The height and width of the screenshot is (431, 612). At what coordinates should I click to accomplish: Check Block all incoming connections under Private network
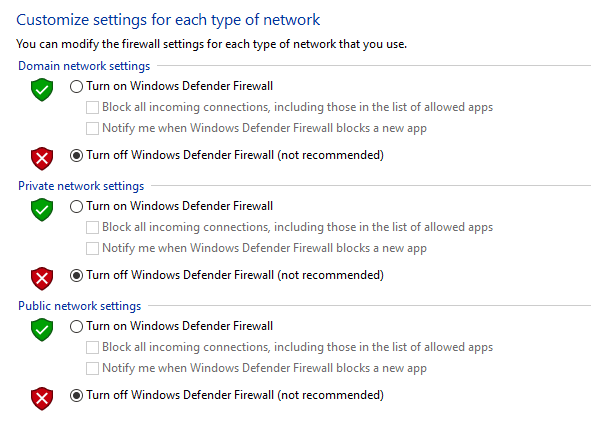pyautogui.click(x=93, y=228)
